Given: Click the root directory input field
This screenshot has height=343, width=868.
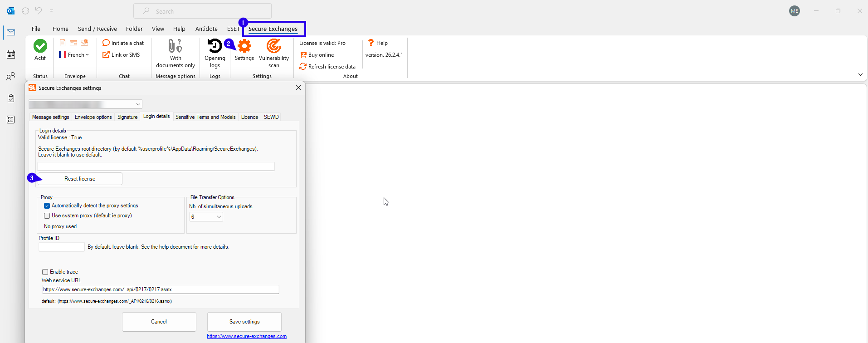Looking at the screenshot, I should point(156,167).
